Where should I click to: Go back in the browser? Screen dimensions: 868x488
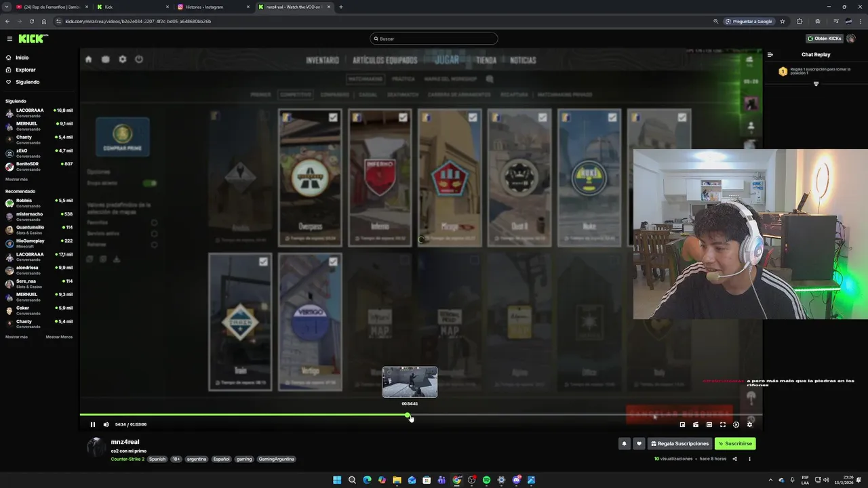(x=7, y=21)
